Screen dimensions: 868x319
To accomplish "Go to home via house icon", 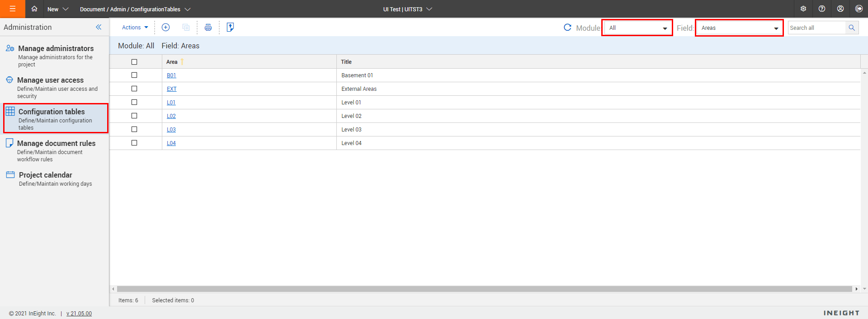I will pos(34,9).
